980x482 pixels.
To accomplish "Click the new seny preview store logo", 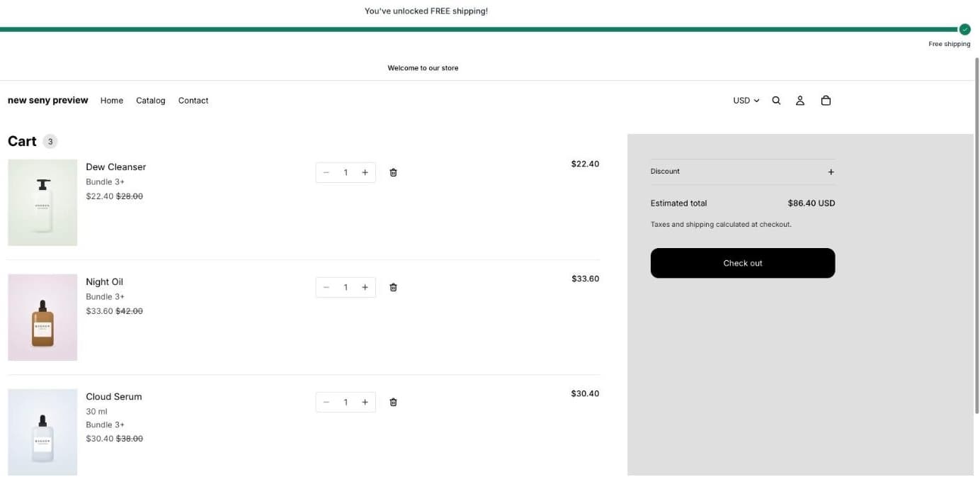I will pyautogui.click(x=48, y=100).
